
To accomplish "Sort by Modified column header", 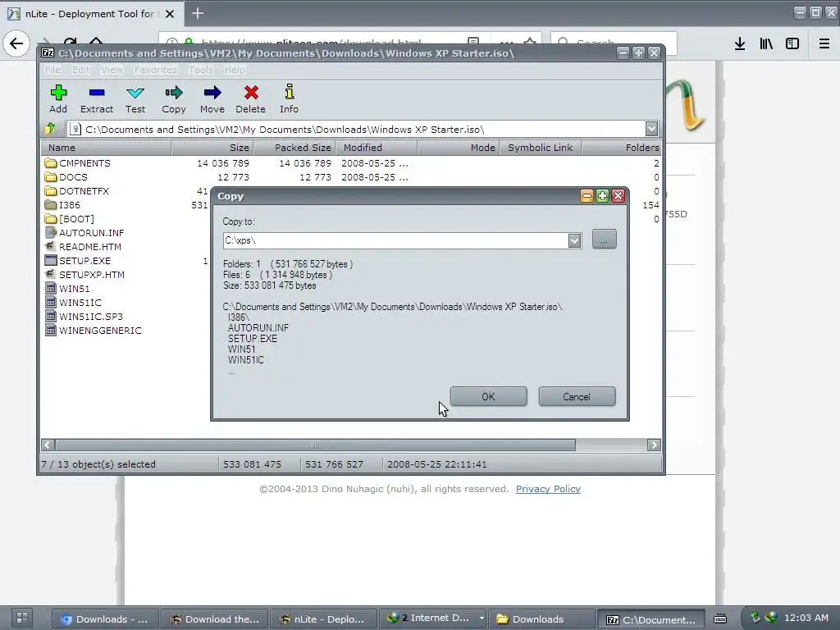I will pyautogui.click(x=377, y=148).
